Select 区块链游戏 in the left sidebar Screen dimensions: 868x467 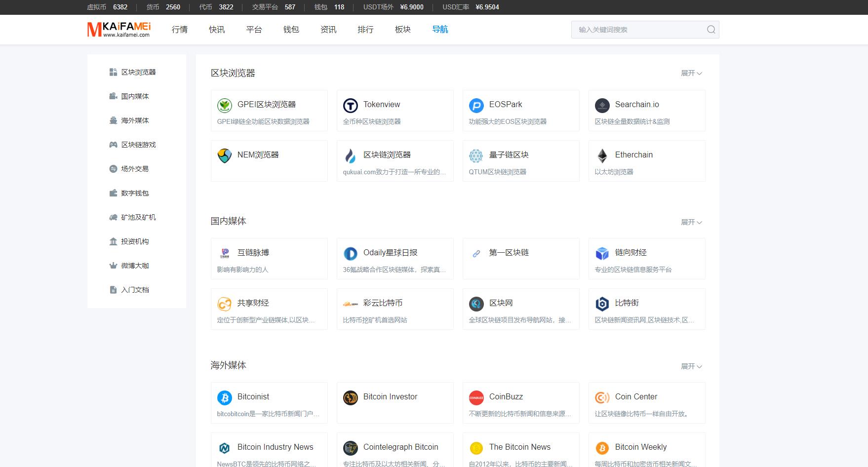[138, 145]
